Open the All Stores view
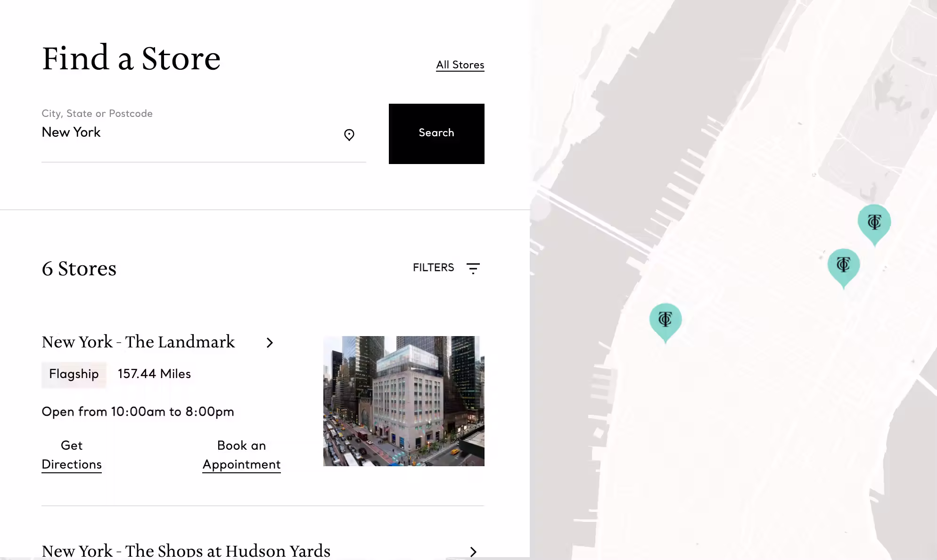Screen dimensions: 937x560 pyautogui.click(x=460, y=65)
